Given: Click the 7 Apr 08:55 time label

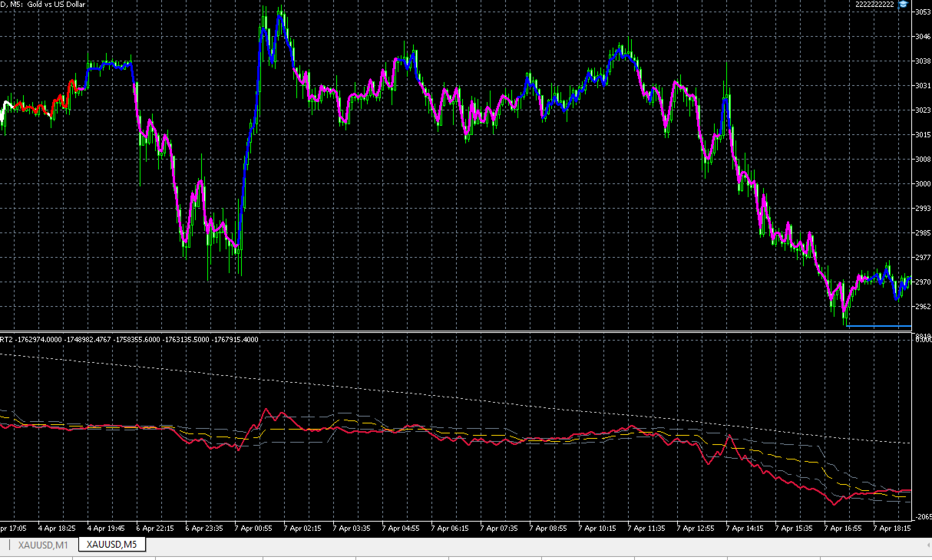Looking at the screenshot, I should 547,529.
